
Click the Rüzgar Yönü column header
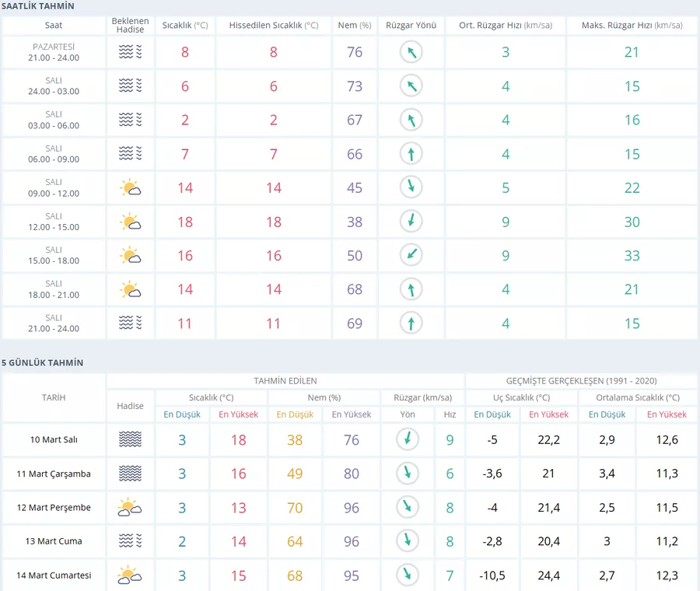tap(411, 26)
